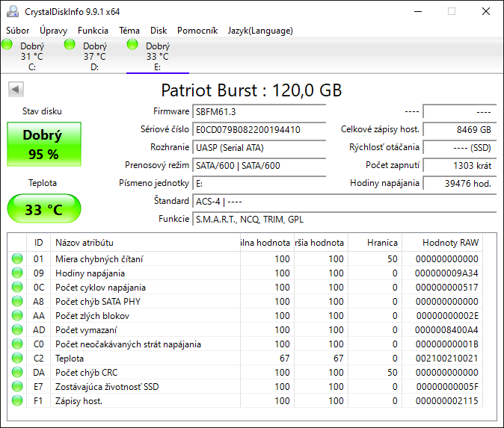504x428 pixels.
Task: Select drive D: tab at 37 °C
Action: coord(95,56)
